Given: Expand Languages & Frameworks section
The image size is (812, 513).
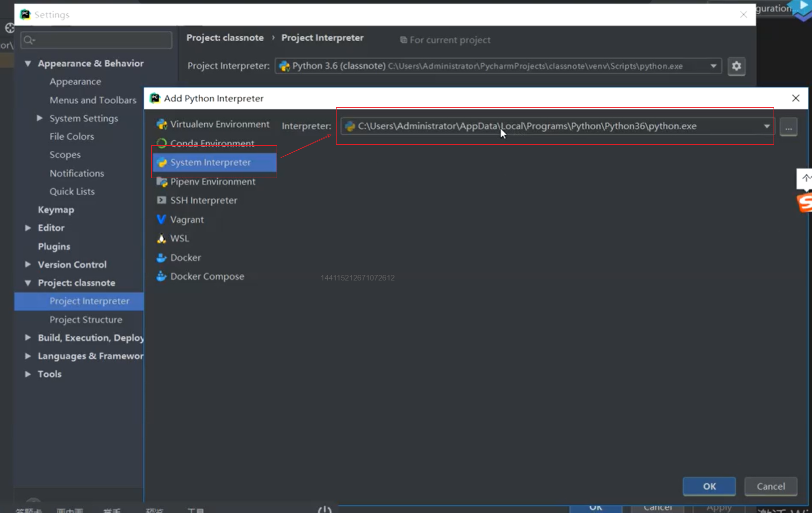Looking at the screenshot, I should pos(28,356).
